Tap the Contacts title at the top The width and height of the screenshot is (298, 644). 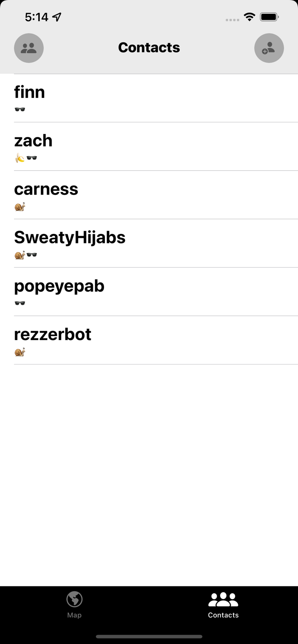(x=149, y=48)
